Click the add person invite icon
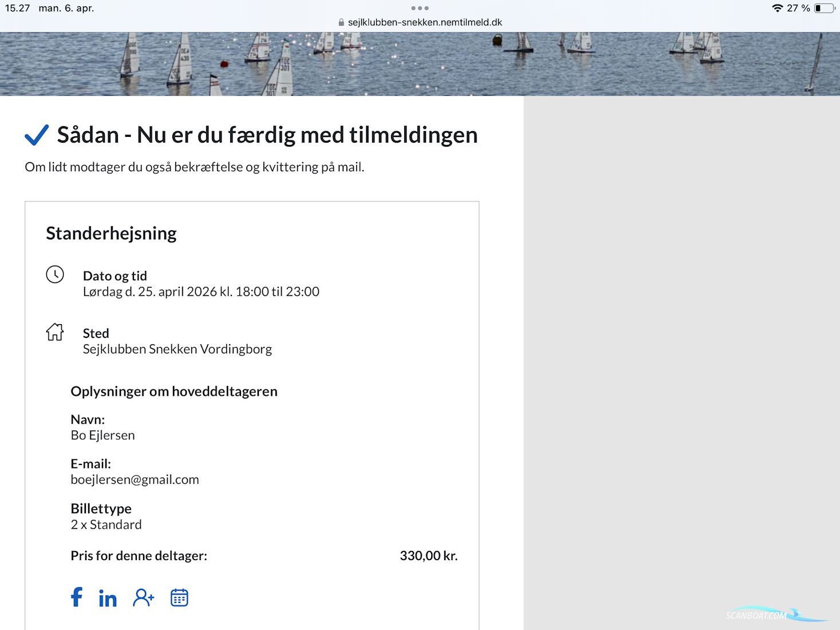 tap(143, 598)
